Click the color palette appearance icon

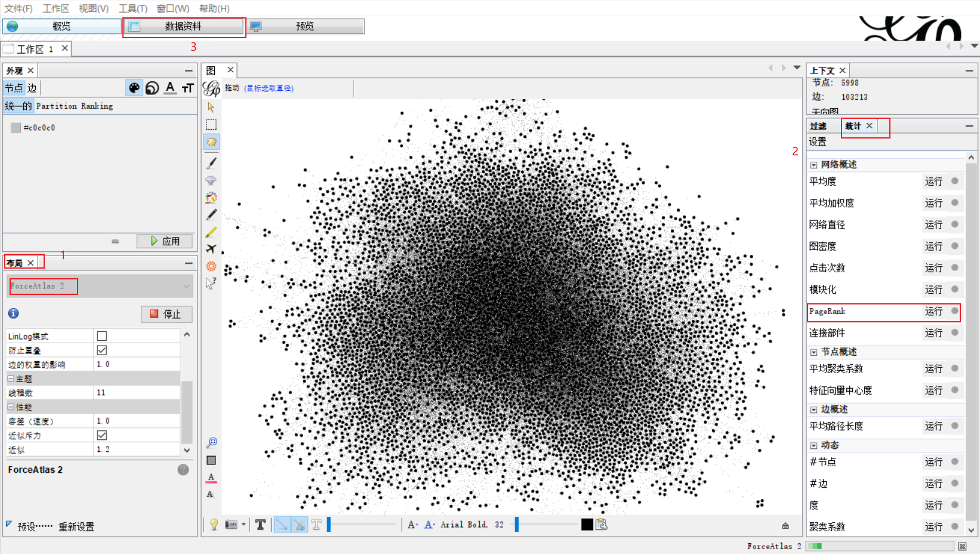[x=134, y=88]
